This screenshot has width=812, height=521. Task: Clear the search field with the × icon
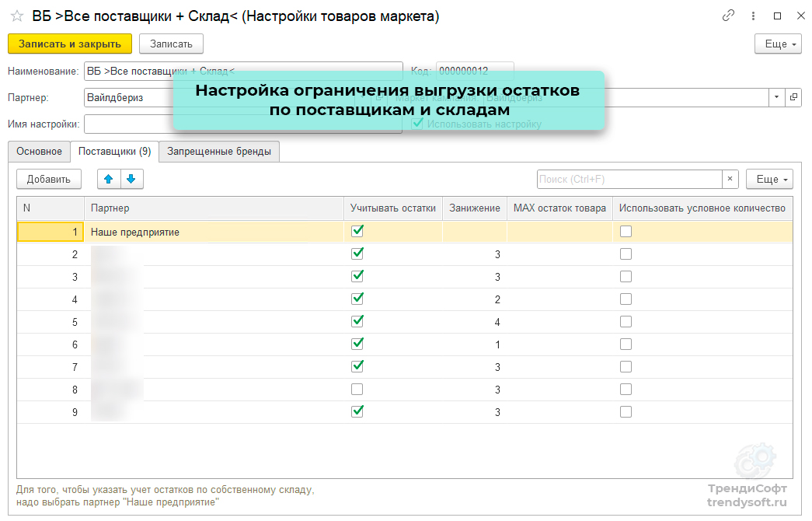pos(730,180)
